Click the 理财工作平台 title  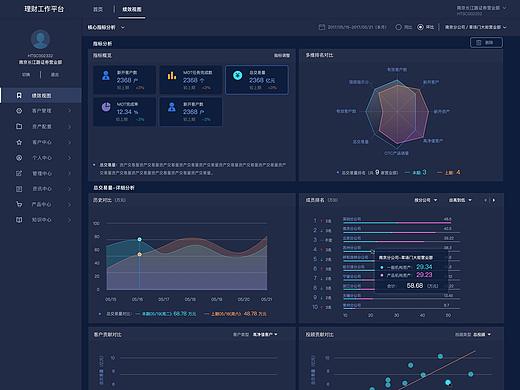44,9
